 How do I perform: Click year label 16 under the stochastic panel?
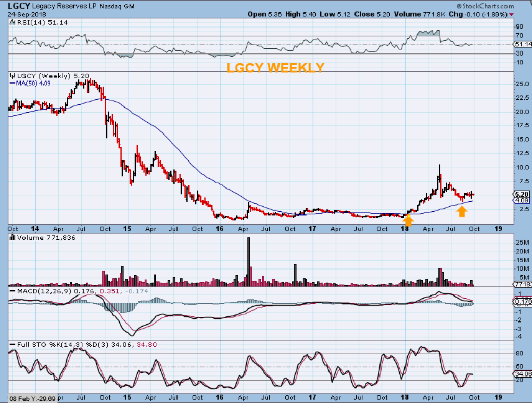point(219,397)
